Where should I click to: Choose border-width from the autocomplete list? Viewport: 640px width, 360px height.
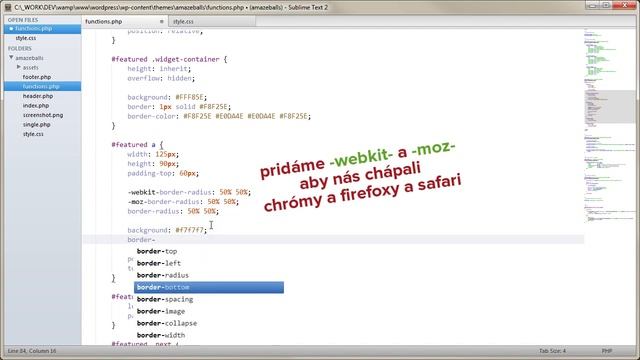click(209, 335)
